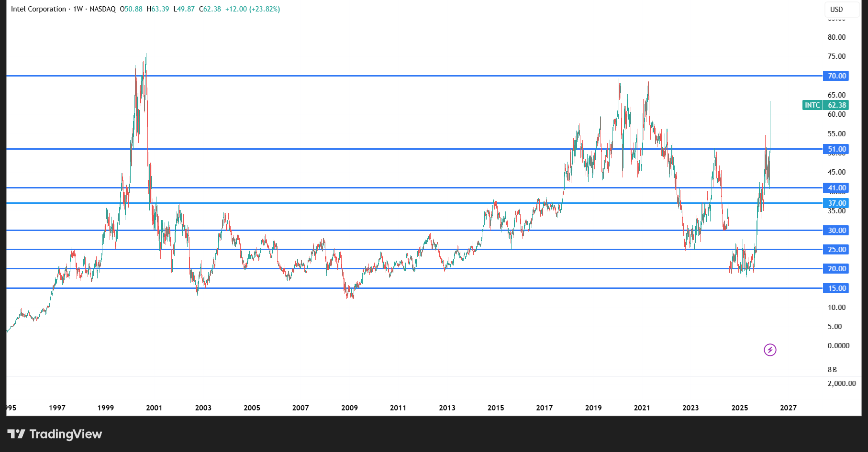The height and width of the screenshot is (452, 868).
Task: Click the INTC symbol price tag
Action: [812, 105]
